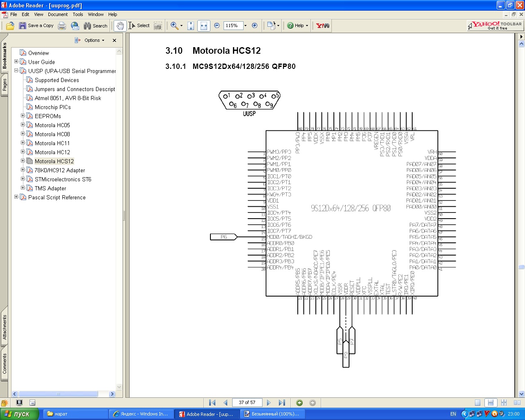Click the page number field

247,403
